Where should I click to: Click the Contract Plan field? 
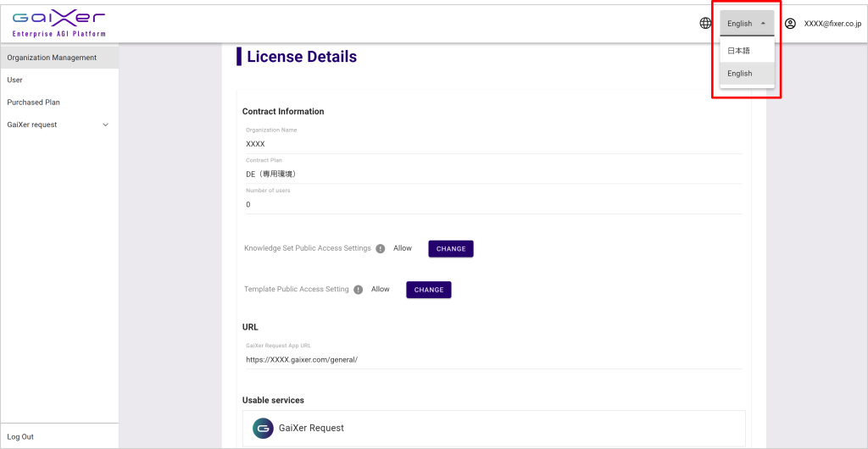492,174
